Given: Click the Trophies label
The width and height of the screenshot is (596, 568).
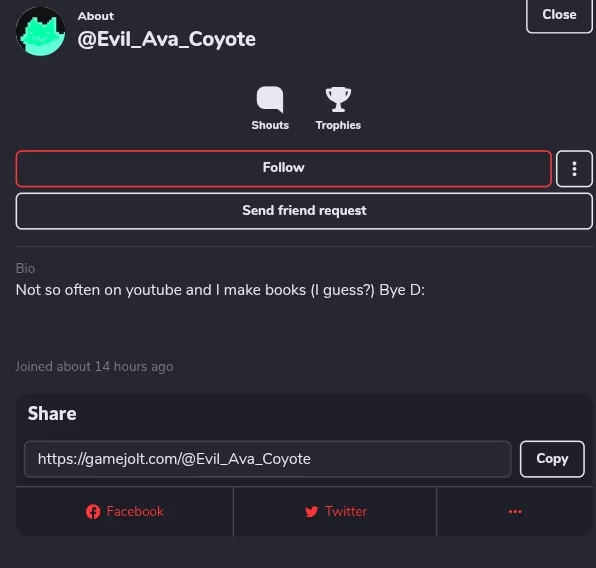Looking at the screenshot, I should pyautogui.click(x=338, y=125).
